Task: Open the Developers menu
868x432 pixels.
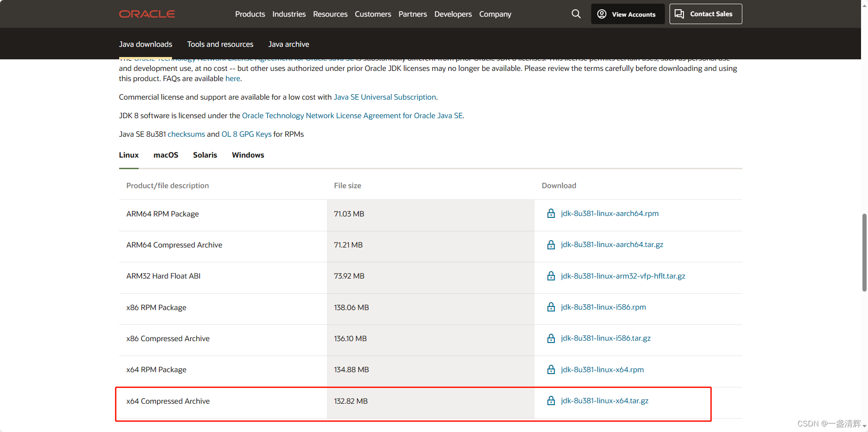Action: coord(453,14)
